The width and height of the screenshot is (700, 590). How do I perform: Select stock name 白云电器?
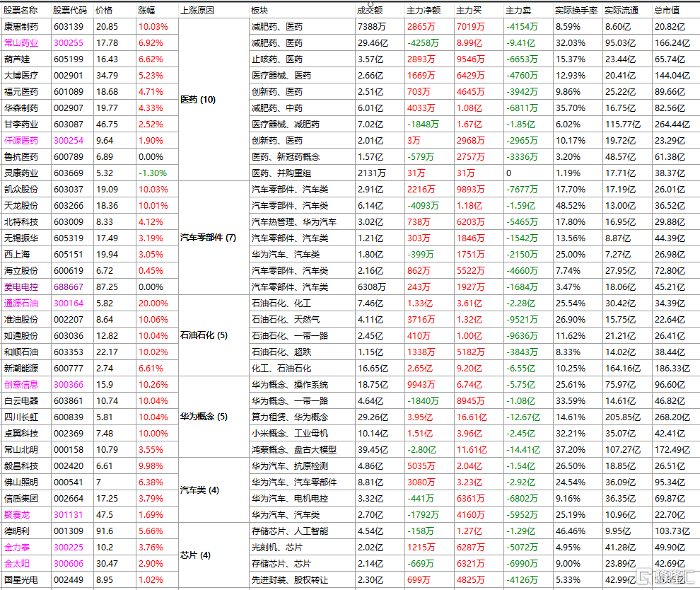click(21, 401)
